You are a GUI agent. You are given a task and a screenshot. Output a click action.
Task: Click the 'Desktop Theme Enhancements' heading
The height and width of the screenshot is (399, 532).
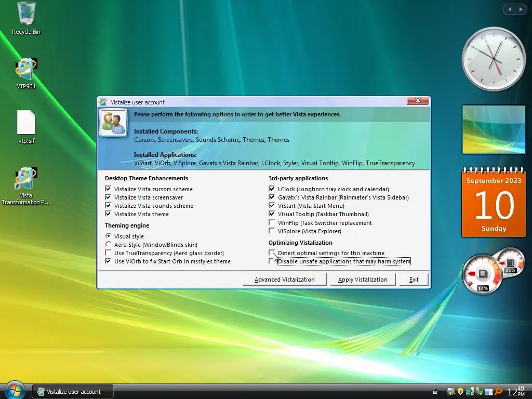147,178
